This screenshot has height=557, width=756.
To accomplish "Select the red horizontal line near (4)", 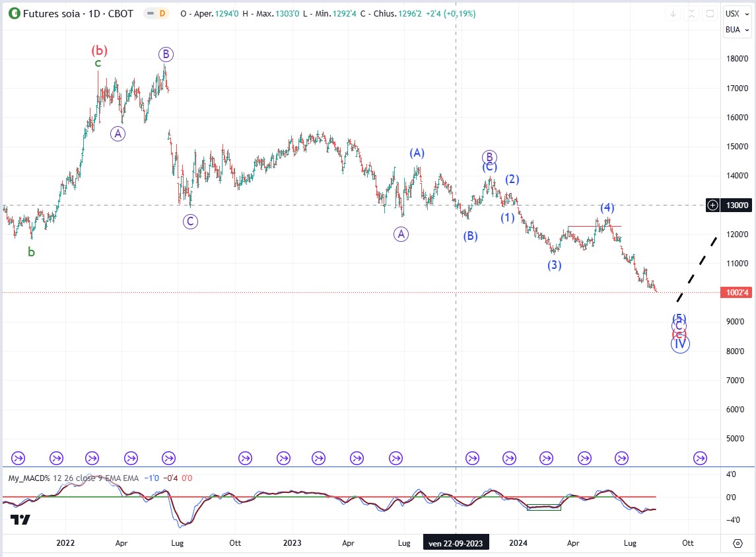I will [594, 227].
